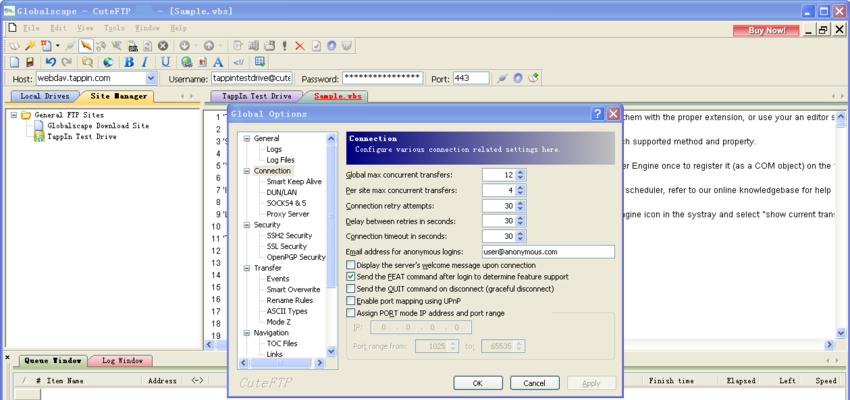850x400 pixels.
Task: Enable Send the QUIT command on disconnect
Action: click(351, 289)
